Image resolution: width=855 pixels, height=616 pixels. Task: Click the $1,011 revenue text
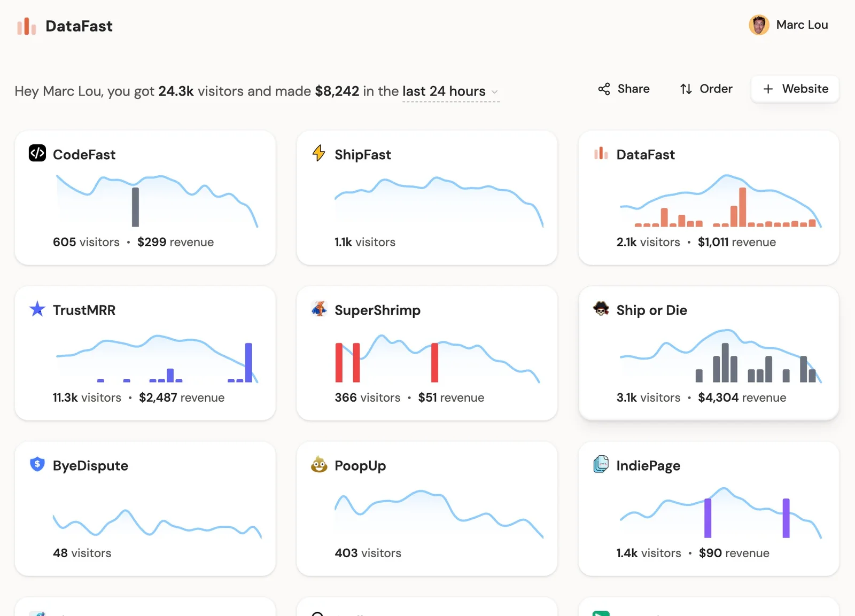[x=737, y=242]
